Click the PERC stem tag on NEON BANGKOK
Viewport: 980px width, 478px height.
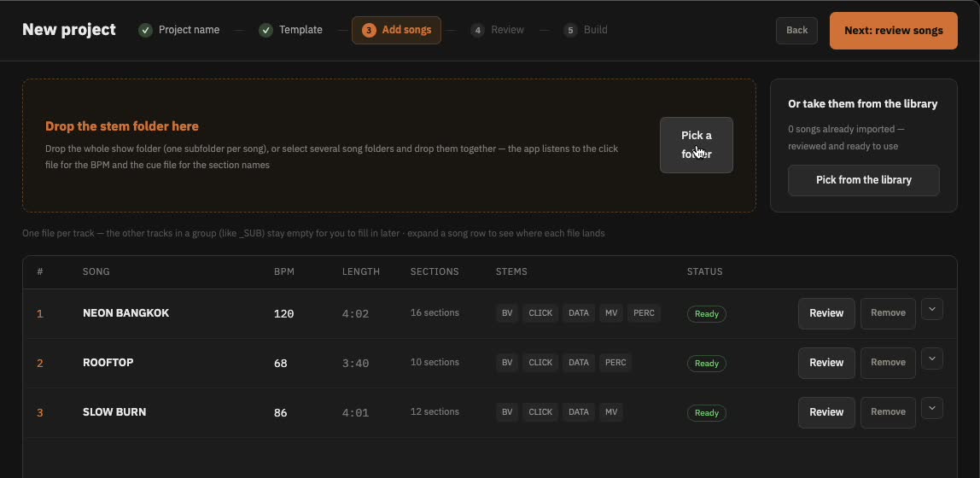pyautogui.click(x=644, y=313)
